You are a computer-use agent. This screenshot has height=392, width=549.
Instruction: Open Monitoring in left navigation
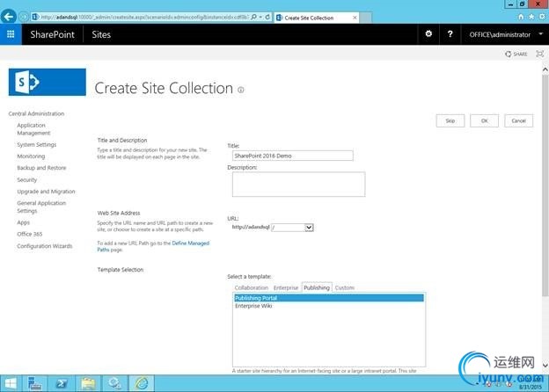tap(31, 156)
